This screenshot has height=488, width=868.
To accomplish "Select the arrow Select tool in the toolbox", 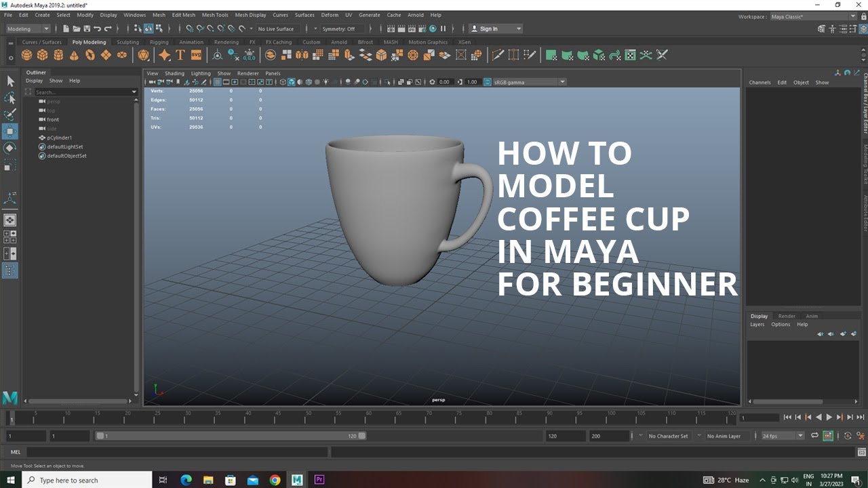I will point(10,81).
